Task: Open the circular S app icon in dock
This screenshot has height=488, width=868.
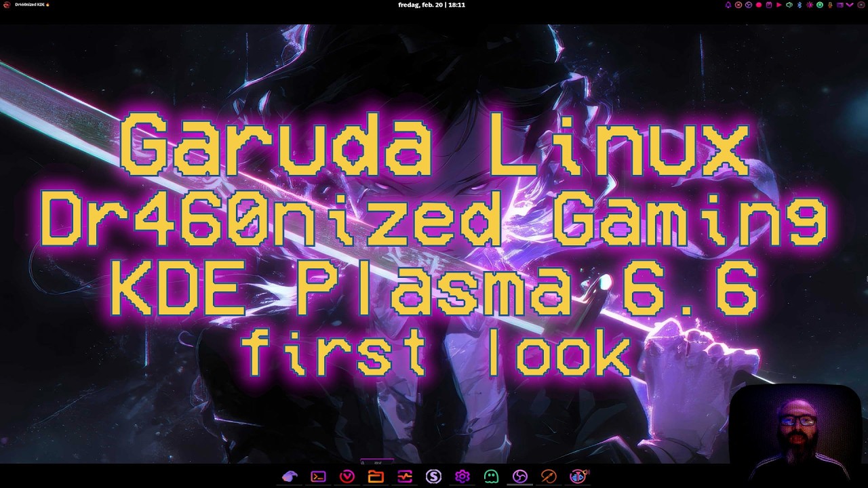Action: point(433,476)
